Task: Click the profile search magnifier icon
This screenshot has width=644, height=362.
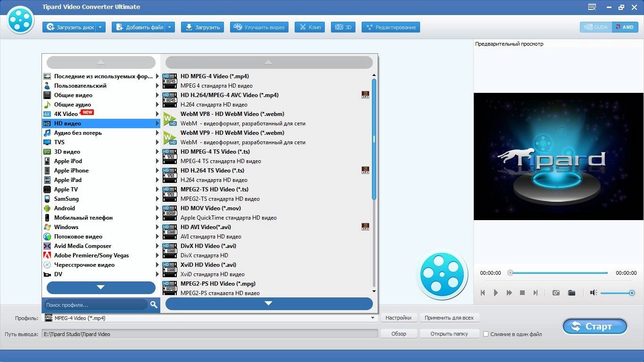Action: 154,305
